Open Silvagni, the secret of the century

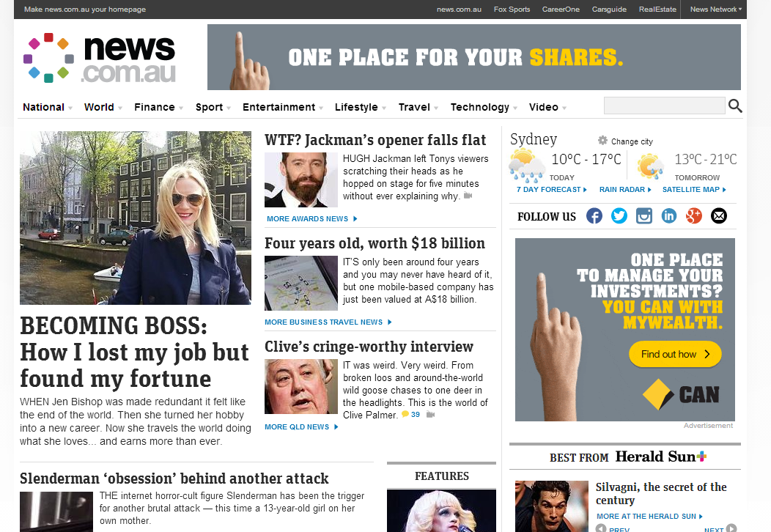click(x=661, y=493)
